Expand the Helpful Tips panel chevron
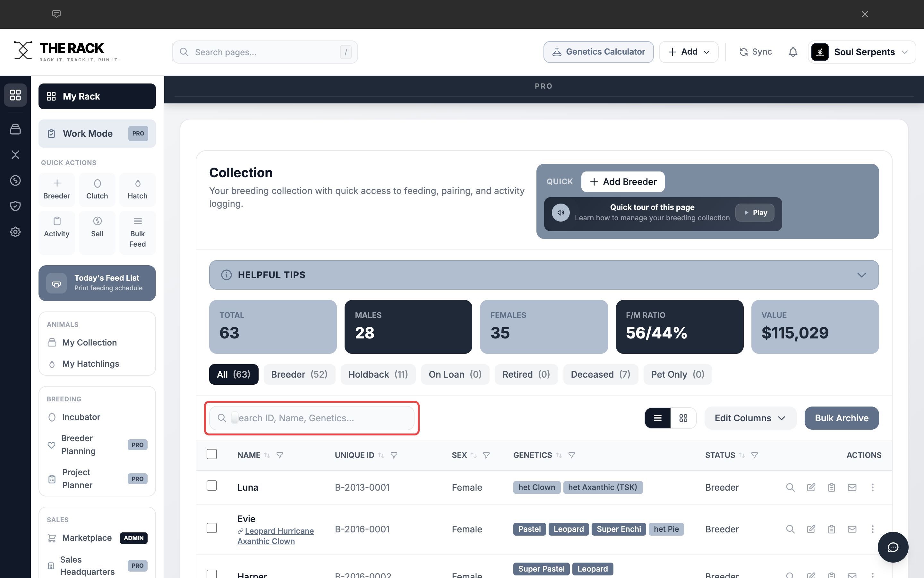 [861, 275]
